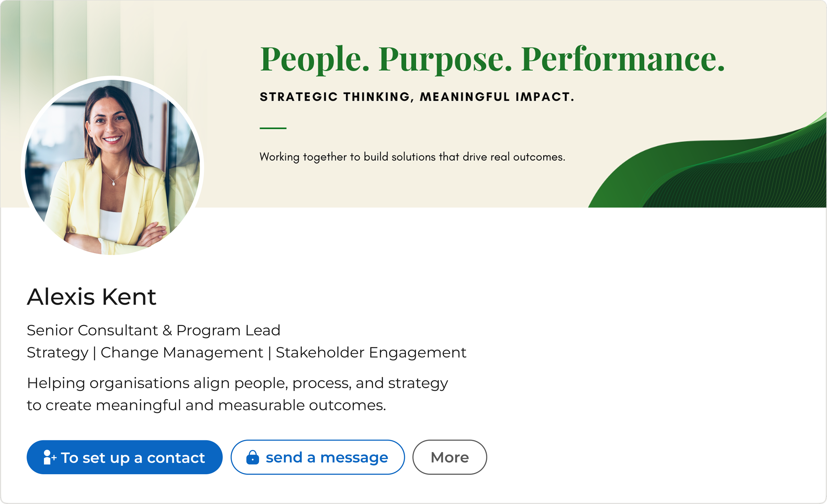This screenshot has height=504, width=827.
Task: Click the Strategy | Change Management skills line
Action: (246, 353)
